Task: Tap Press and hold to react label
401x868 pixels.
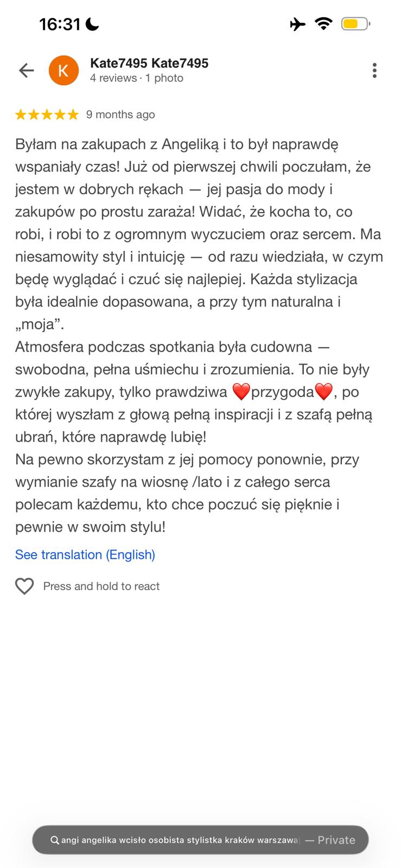Action: pos(101,586)
